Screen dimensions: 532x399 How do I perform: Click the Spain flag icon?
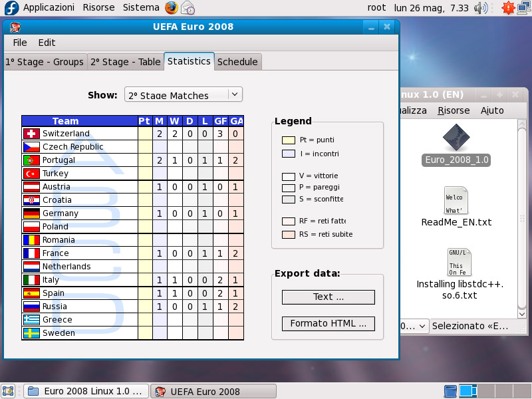pos(31,293)
